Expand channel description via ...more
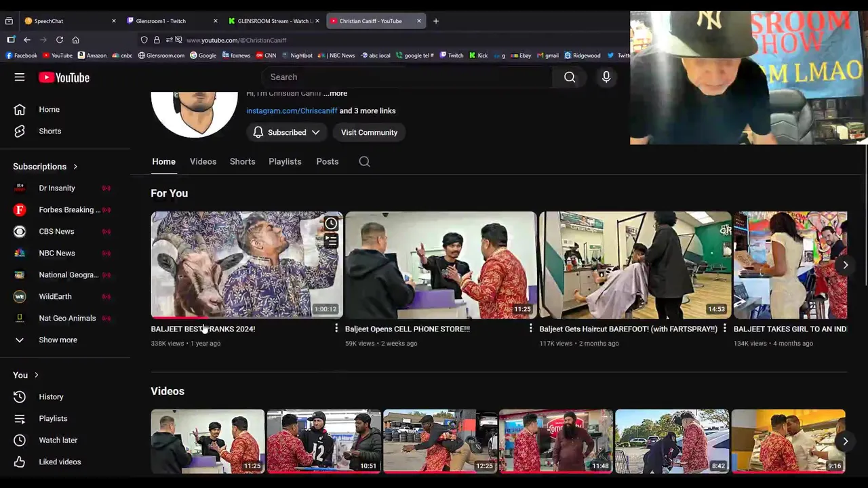The width and height of the screenshot is (868, 488). [x=335, y=93]
